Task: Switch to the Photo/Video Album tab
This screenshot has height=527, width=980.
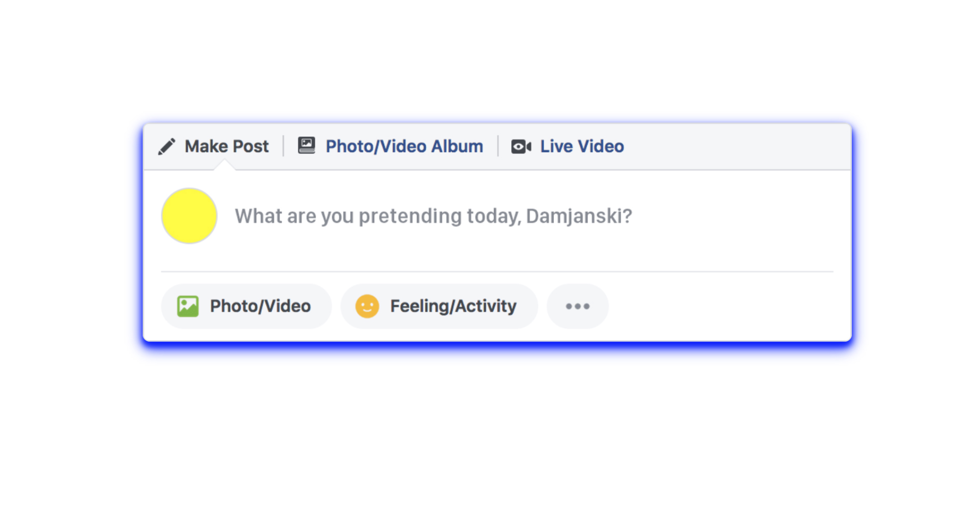Action: [x=404, y=146]
